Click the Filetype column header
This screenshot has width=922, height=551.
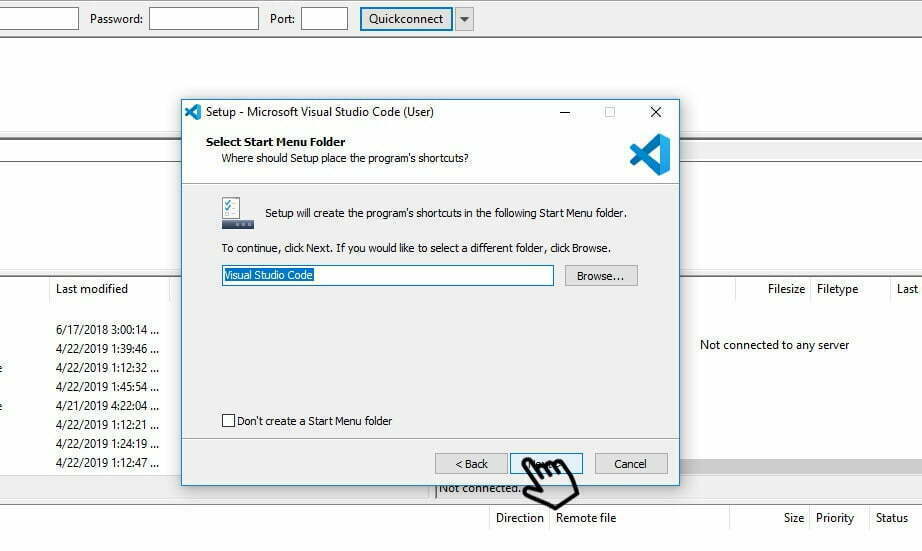[x=837, y=289]
